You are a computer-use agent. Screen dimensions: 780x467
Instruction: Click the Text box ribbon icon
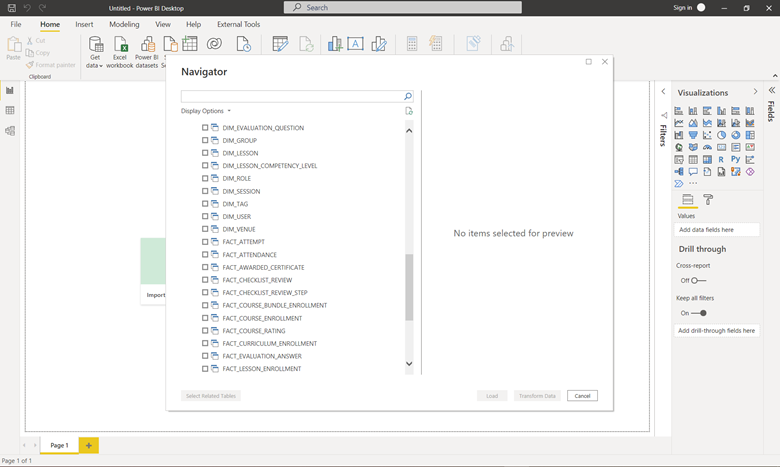[355, 44]
